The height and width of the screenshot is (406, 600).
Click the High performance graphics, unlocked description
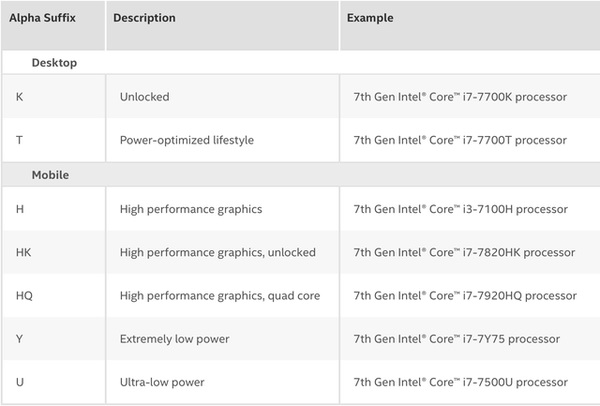[x=218, y=252]
